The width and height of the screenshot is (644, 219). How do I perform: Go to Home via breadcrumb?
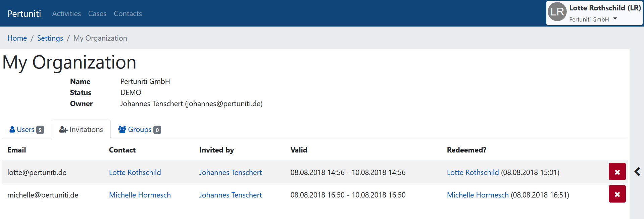(x=17, y=38)
